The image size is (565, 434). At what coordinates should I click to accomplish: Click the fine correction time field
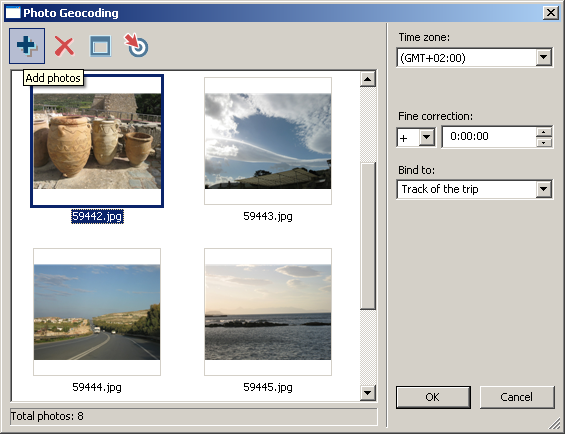pos(489,137)
